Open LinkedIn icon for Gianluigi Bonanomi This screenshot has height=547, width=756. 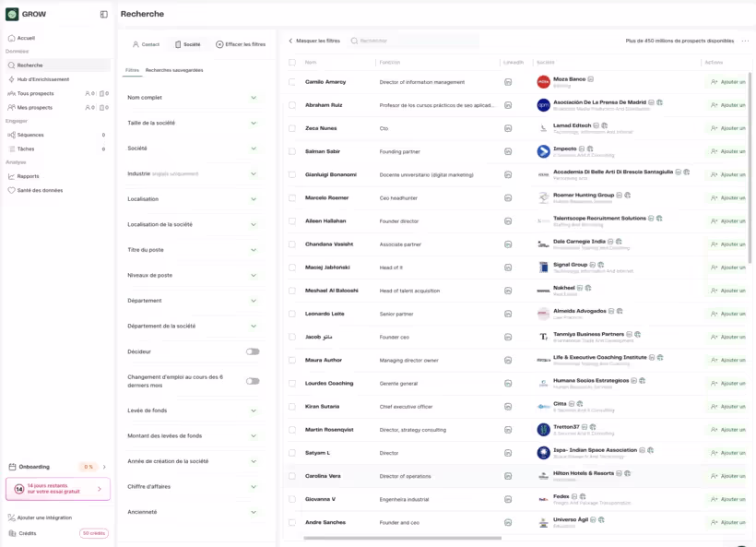(x=508, y=174)
